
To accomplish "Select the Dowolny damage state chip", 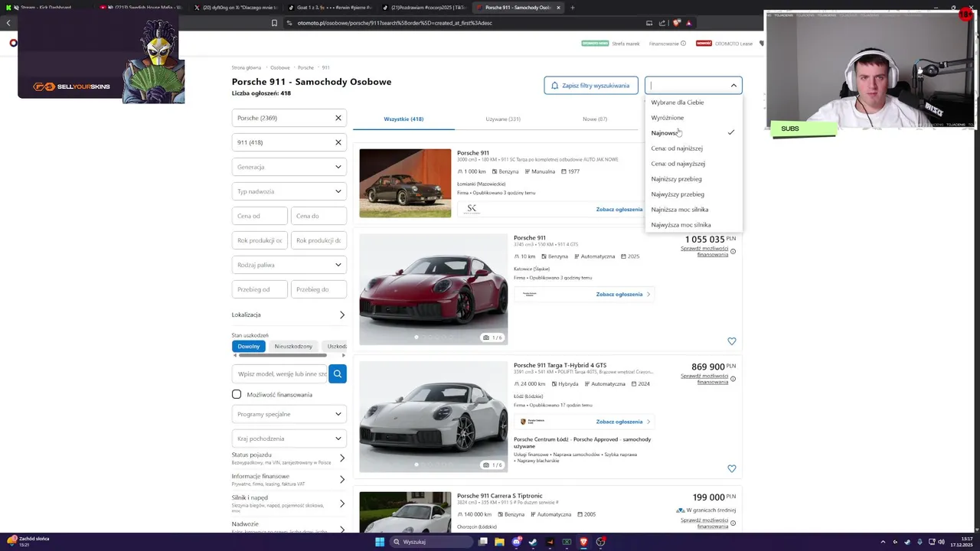I will 249,346.
